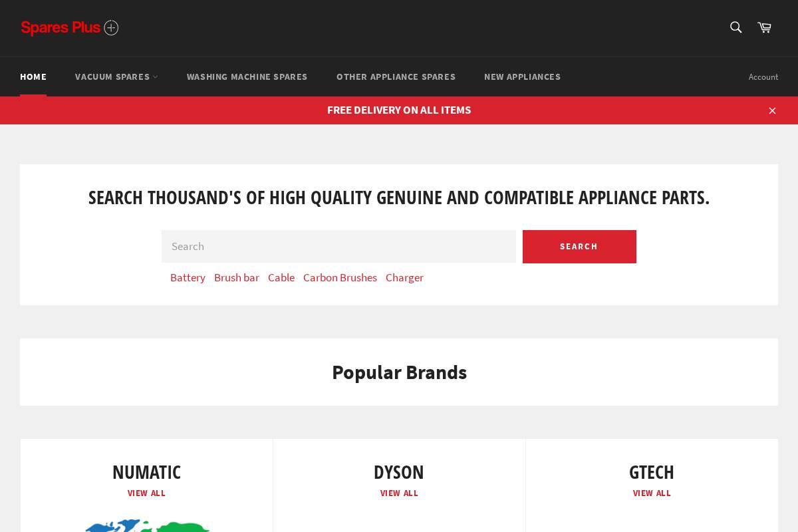The image size is (798, 532).
Task: Select the Battery quick search link
Action: click(188, 277)
